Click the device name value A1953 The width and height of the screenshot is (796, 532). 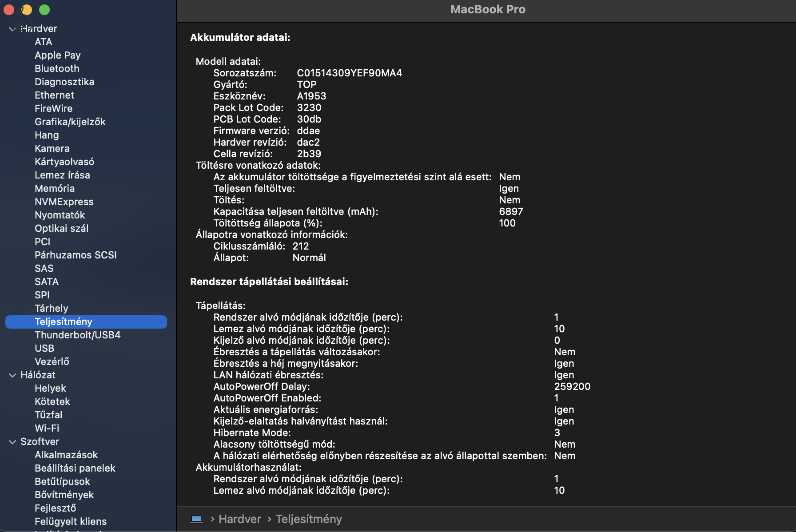pyautogui.click(x=311, y=96)
